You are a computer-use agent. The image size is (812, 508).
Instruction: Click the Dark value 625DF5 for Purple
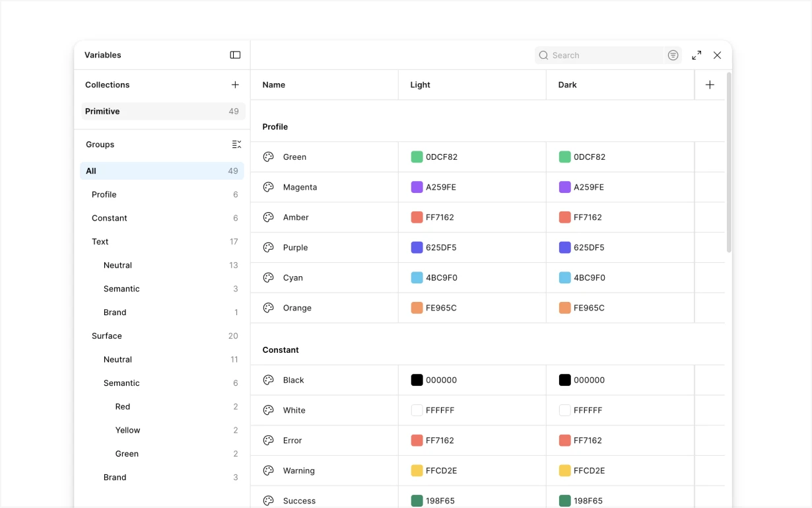[x=589, y=248]
